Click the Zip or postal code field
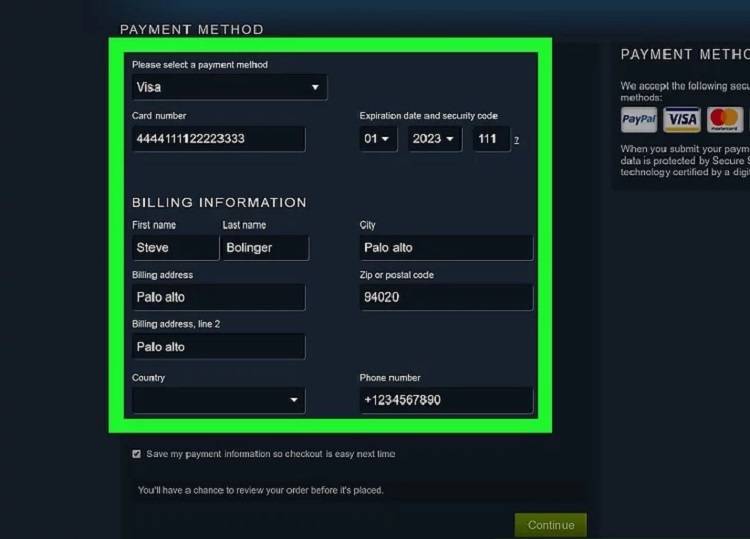 (446, 297)
